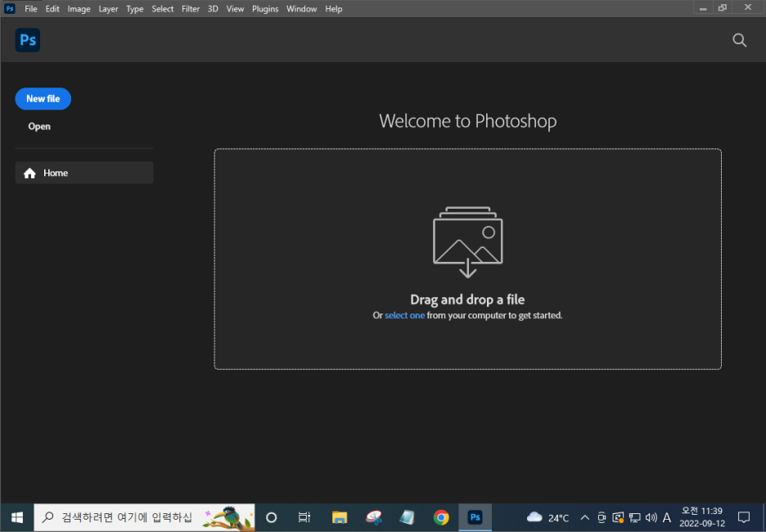Open Windows Task View icon

[x=304, y=517]
